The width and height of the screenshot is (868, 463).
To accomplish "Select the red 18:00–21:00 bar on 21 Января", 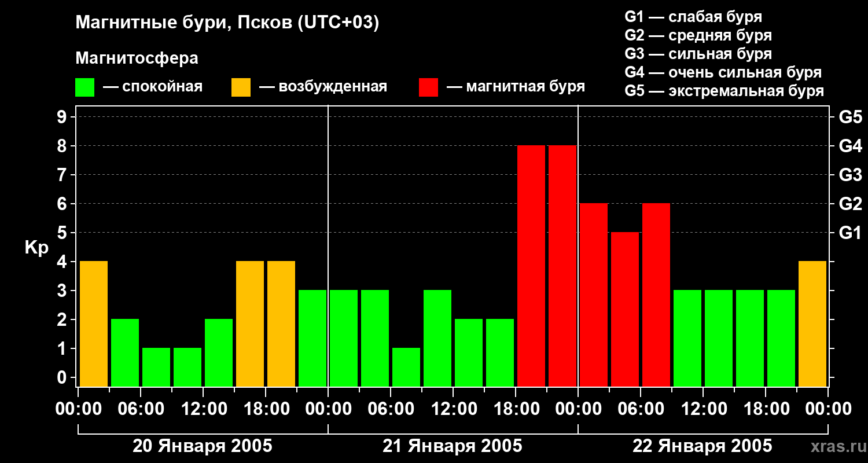I will click(531, 266).
